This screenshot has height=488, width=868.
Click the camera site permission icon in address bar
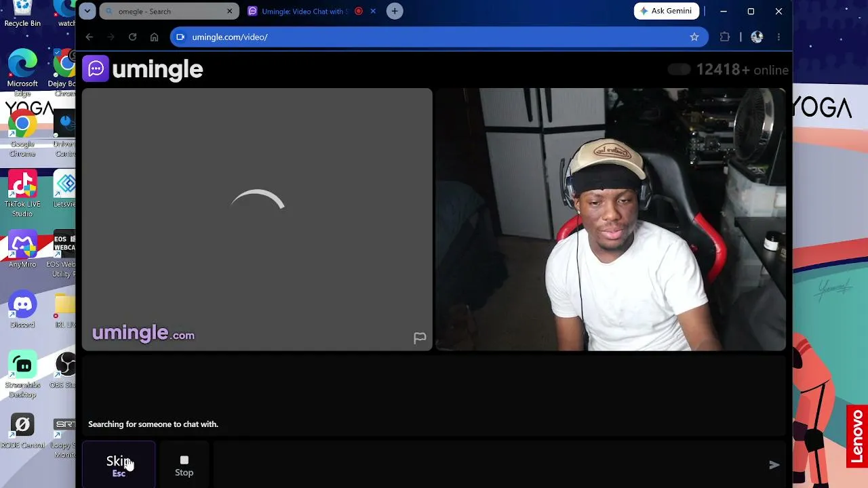coord(180,37)
